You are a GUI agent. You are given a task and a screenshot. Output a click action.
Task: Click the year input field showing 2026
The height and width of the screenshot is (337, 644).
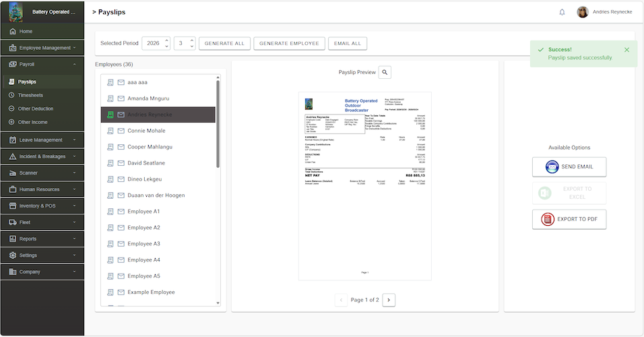click(x=153, y=44)
